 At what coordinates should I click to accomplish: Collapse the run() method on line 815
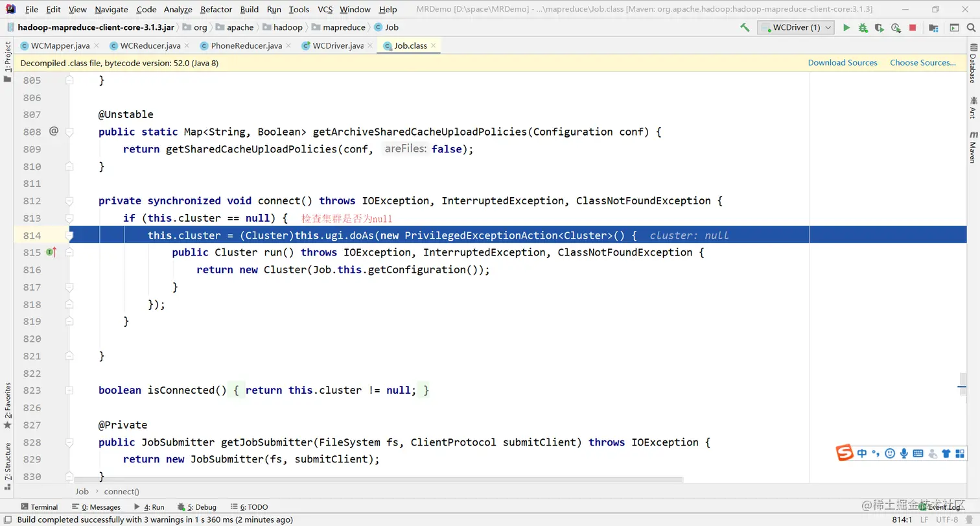[69, 252]
